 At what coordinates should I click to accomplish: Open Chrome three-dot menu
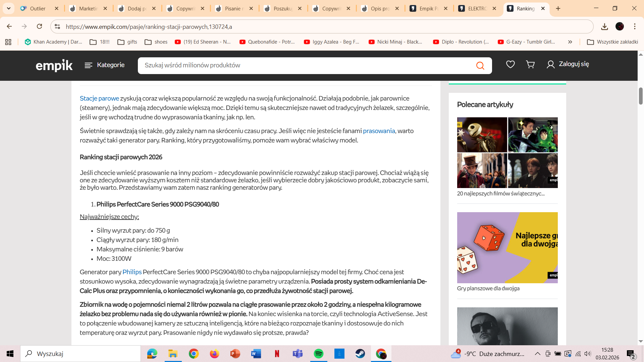tap(635, 26)
